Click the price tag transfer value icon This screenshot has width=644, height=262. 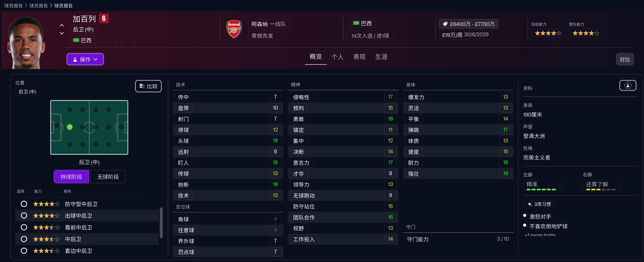click(x=445, y=24)
